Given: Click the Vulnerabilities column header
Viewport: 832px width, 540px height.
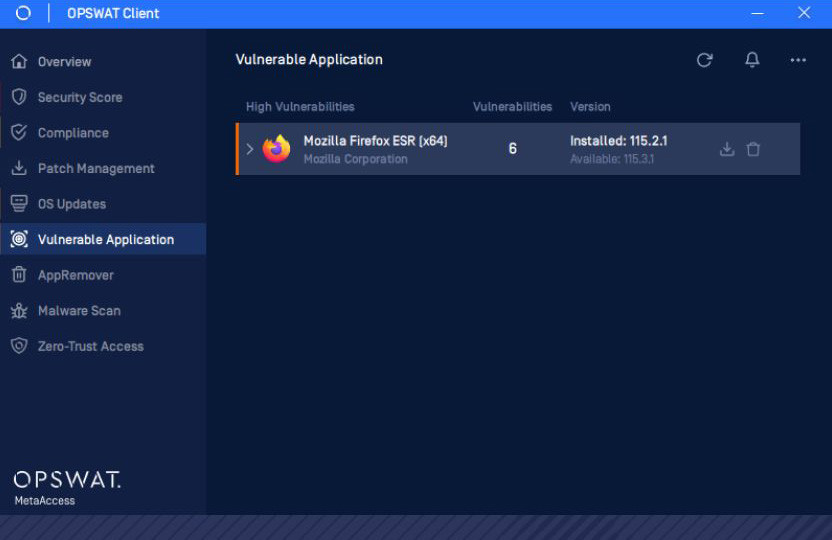Looking at the screenshot, I should pos(512,107).
